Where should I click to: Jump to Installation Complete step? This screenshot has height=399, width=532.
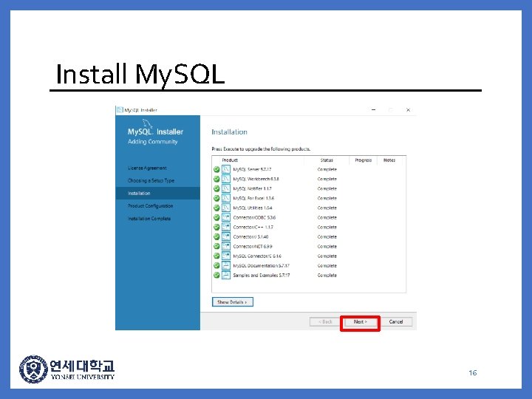[149, 219]
